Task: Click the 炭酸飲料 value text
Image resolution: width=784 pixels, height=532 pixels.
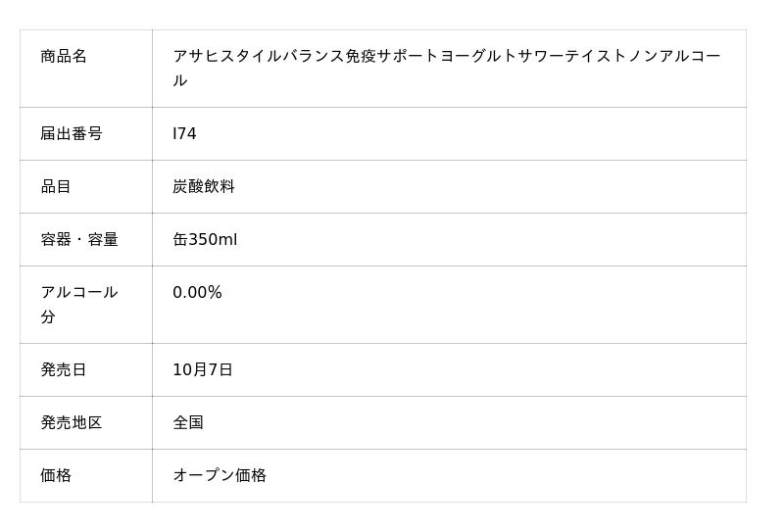Action: coord(204,187)
